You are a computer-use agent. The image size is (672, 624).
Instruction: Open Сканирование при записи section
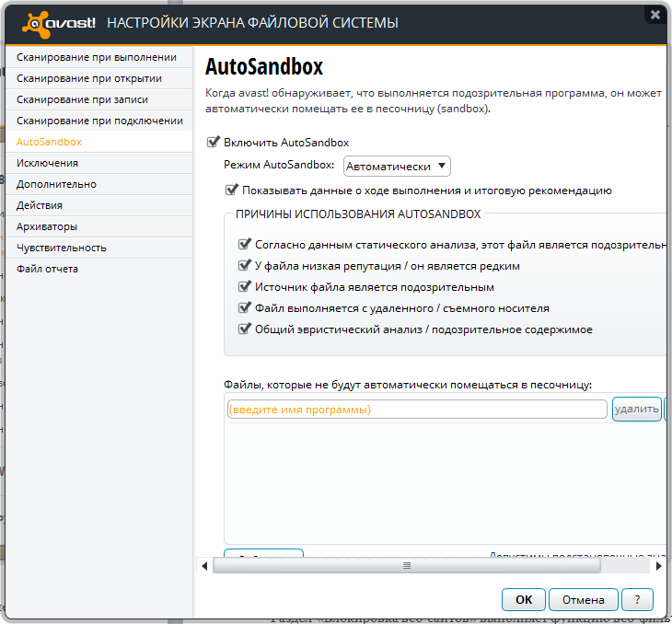pos(99,99)
